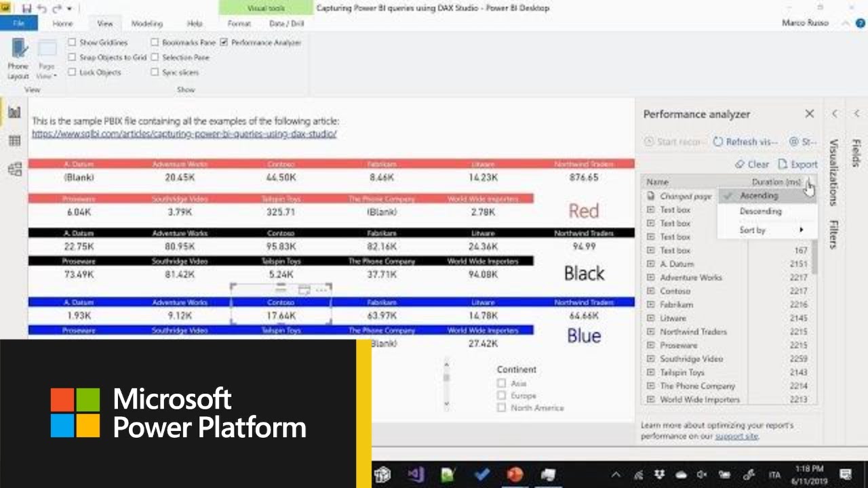Open the support site link
The height and width of the screenshot is (488, 868).
pos(736,436)
